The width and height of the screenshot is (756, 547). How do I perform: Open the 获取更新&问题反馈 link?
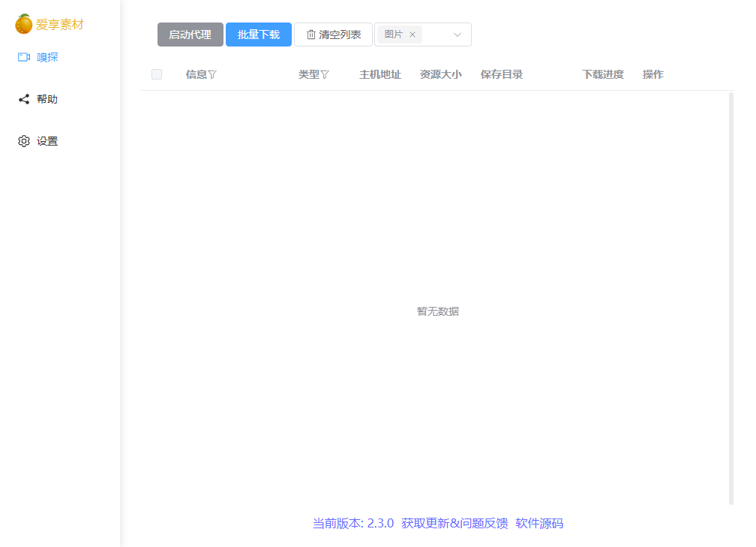click(x=454, y=523)
